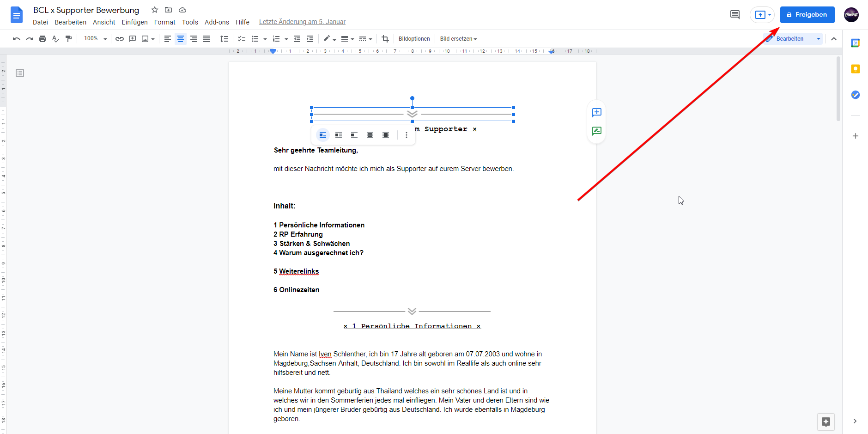868x434 pixels.
Task: Open the Letzte Änderung am 5. Januar link
Action: pos(302,22)
